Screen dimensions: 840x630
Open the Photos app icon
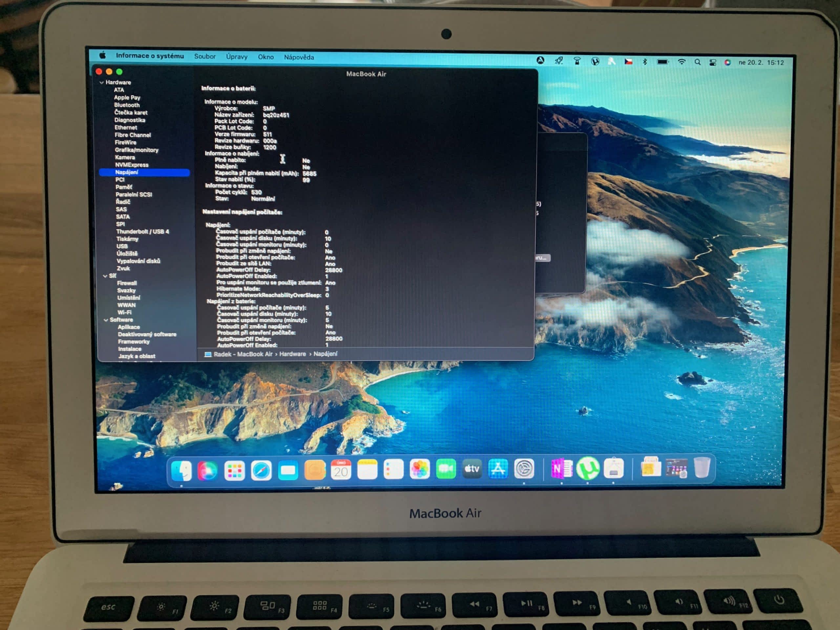(420, 470)
